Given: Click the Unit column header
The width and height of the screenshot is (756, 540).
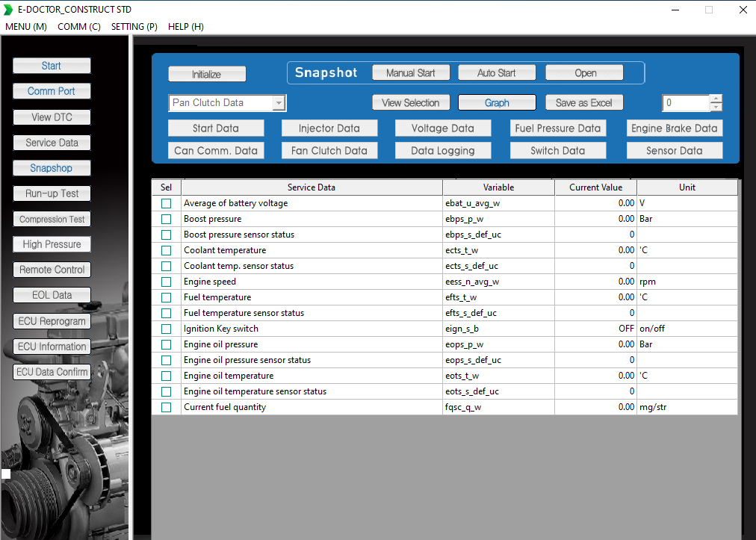Looking at the screenshot, I should point(687,187).
